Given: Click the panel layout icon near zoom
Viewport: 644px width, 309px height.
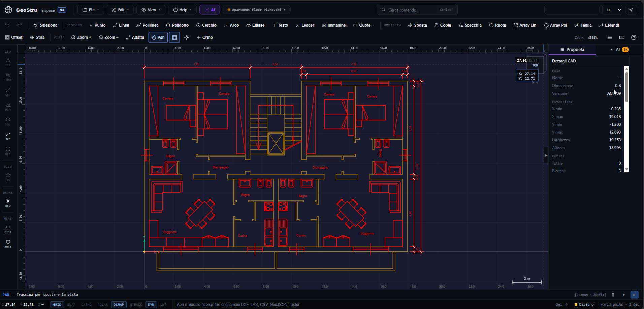Looking at the screenshot, I should click(x=622, y=37).
